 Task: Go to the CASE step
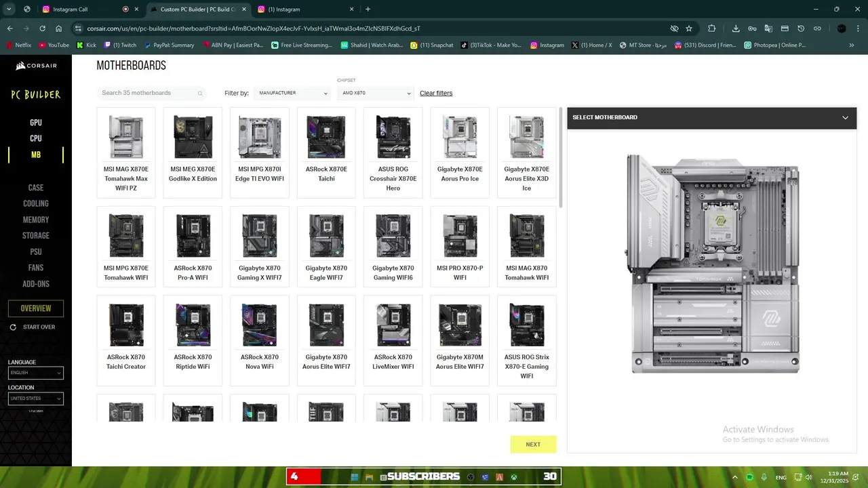point(36,188)
